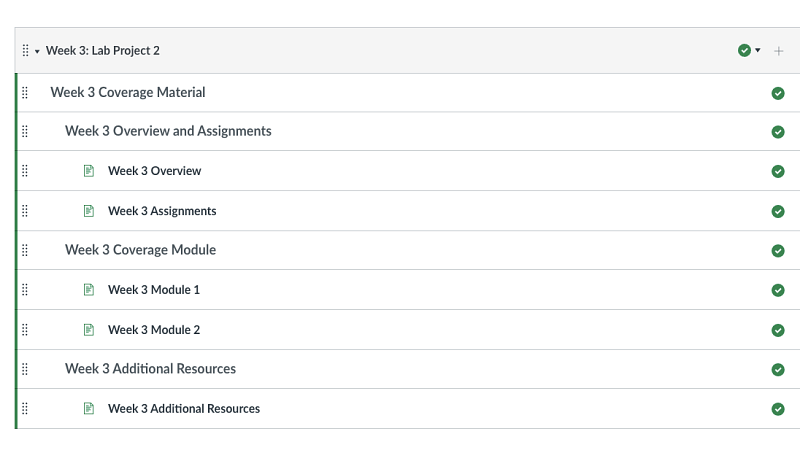This screenshot has height=450, width=800.
Task: Unpublish Week 3 Overview and Assignments header
Action: [778, 132]
